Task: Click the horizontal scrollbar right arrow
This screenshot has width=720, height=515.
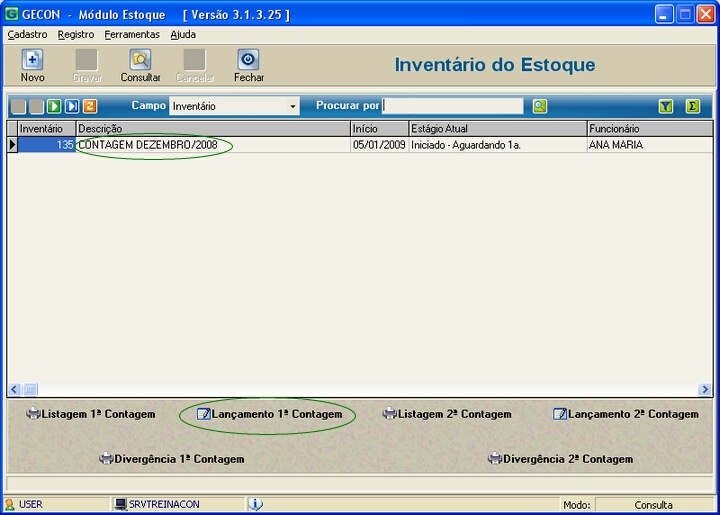Action: [x=705, y=390]
